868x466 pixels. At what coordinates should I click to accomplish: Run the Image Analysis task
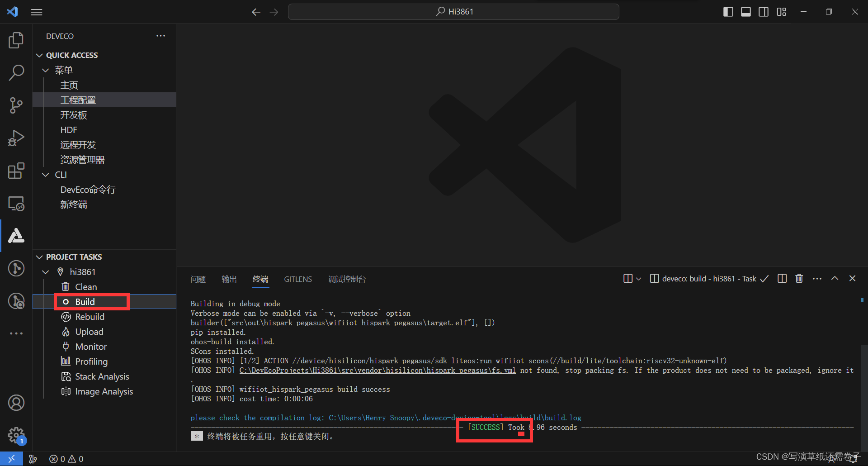(104, 391)
